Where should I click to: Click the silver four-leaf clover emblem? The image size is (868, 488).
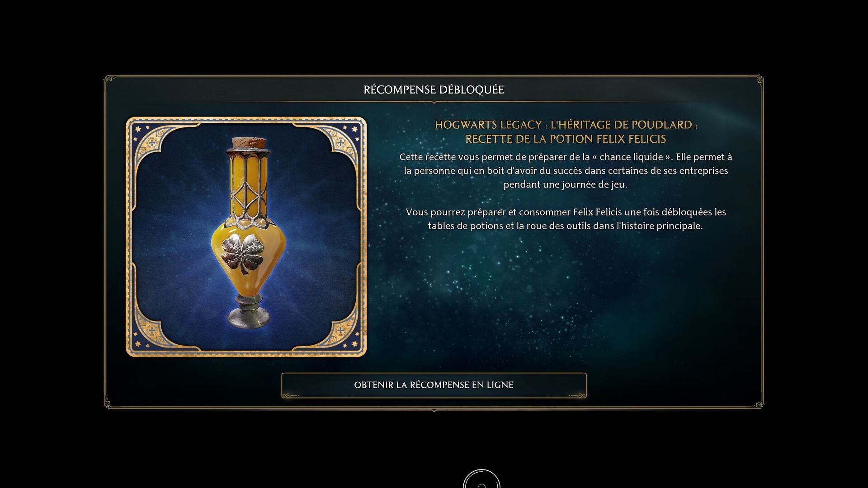click(x=242, y=253)
